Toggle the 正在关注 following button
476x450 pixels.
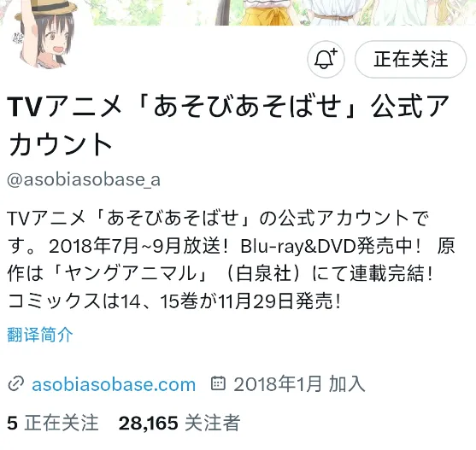(x=411, y=59)
